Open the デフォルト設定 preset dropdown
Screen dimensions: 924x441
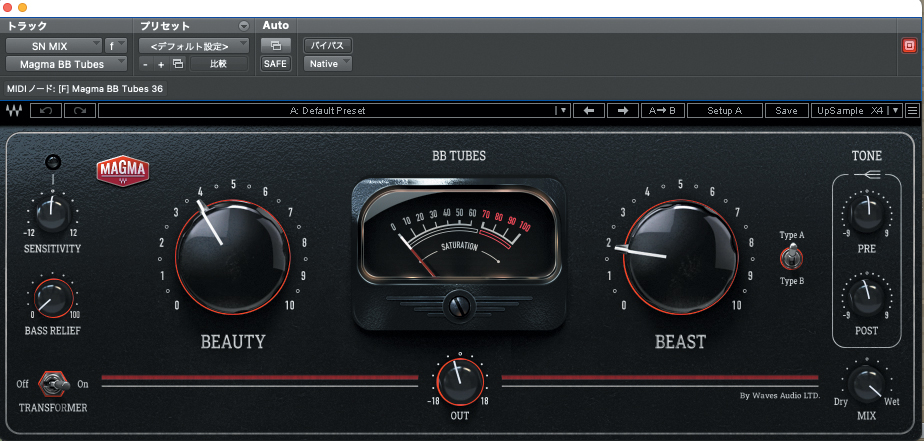click(194, 45)
